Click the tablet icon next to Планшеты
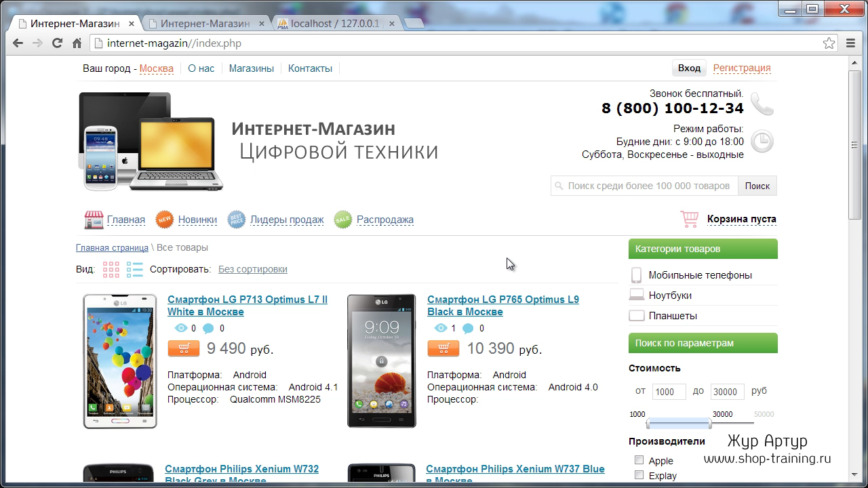Screen dimensions: 868x488 tap(637, 316)
